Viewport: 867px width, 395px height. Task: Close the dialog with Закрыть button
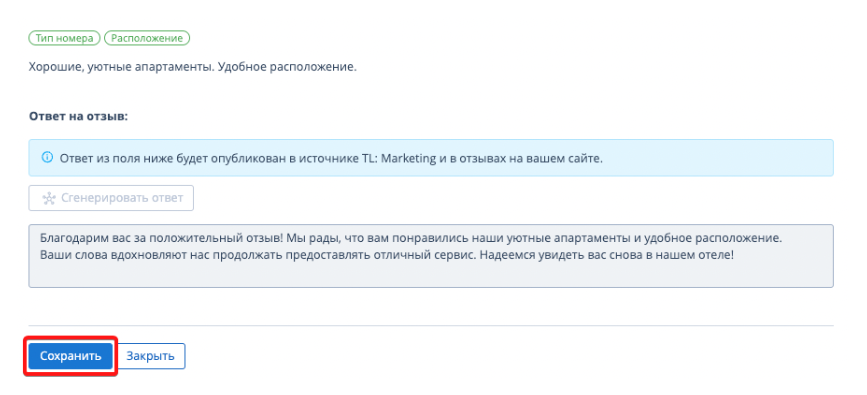point(150,356)
